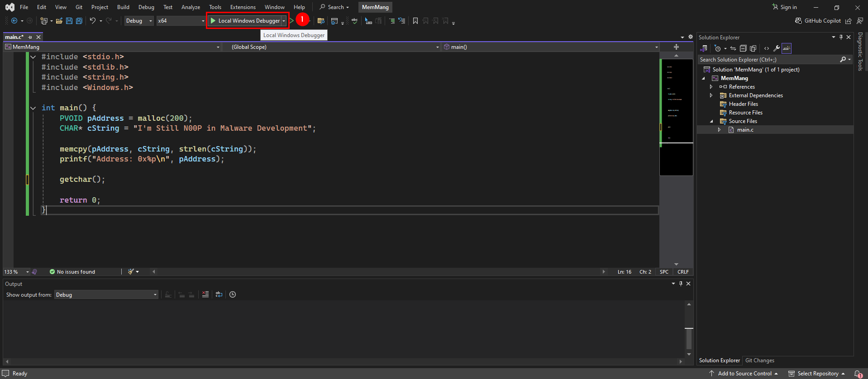Image resolution: width=868 pixels, height=379 pixels.
Task: Open the 133 % zoom level dropdown
Action: (17, 272)
